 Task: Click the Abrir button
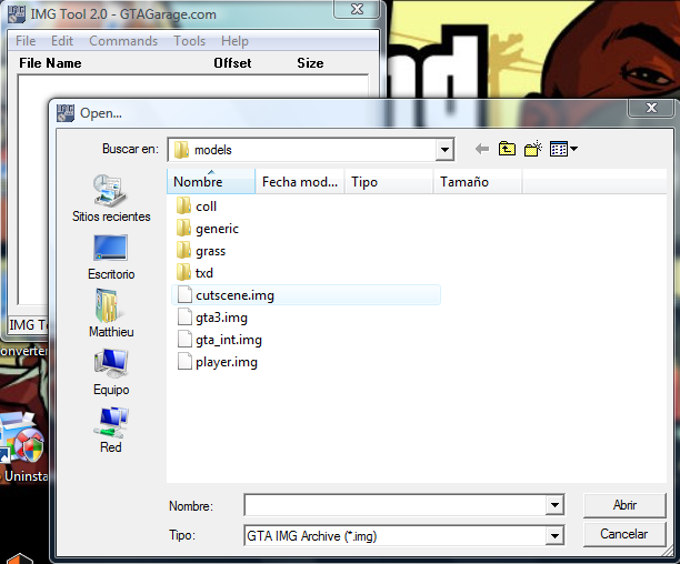pos(624,505)
